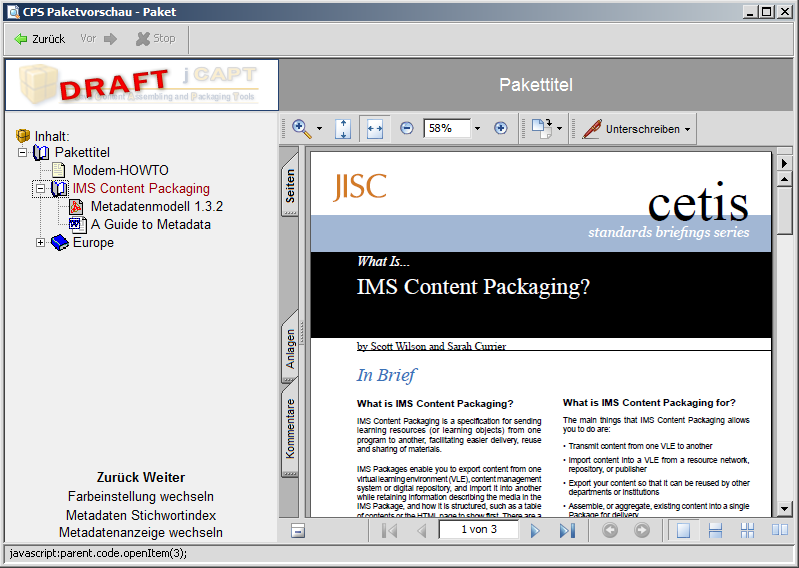Click the navigation pane splitter grip
The height and width of the screenshot is (568, 799).
(303, 332)
